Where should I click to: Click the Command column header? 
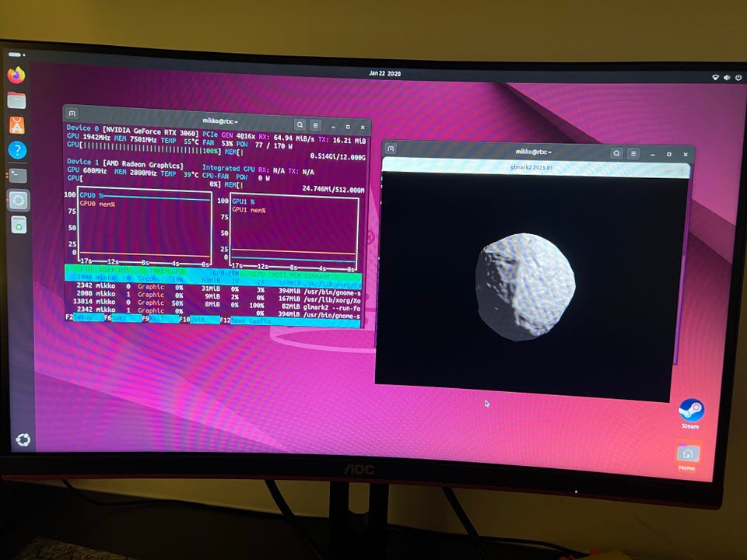tap(317, 275)
